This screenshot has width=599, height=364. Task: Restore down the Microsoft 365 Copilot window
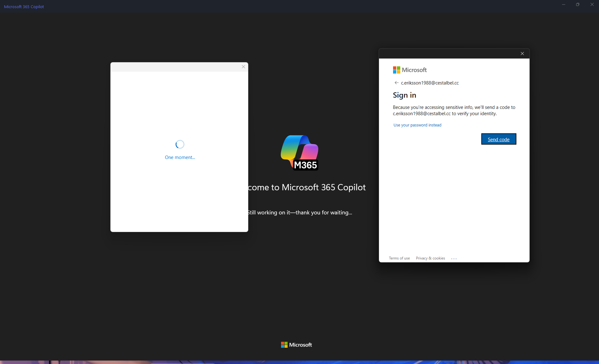click(577, 4)
